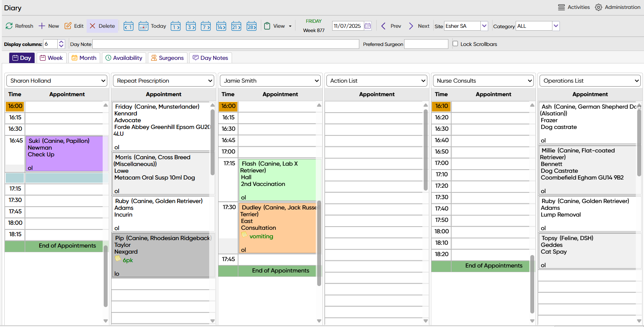Expand the Nurse Consults column selector

click(x=483, y=81)
